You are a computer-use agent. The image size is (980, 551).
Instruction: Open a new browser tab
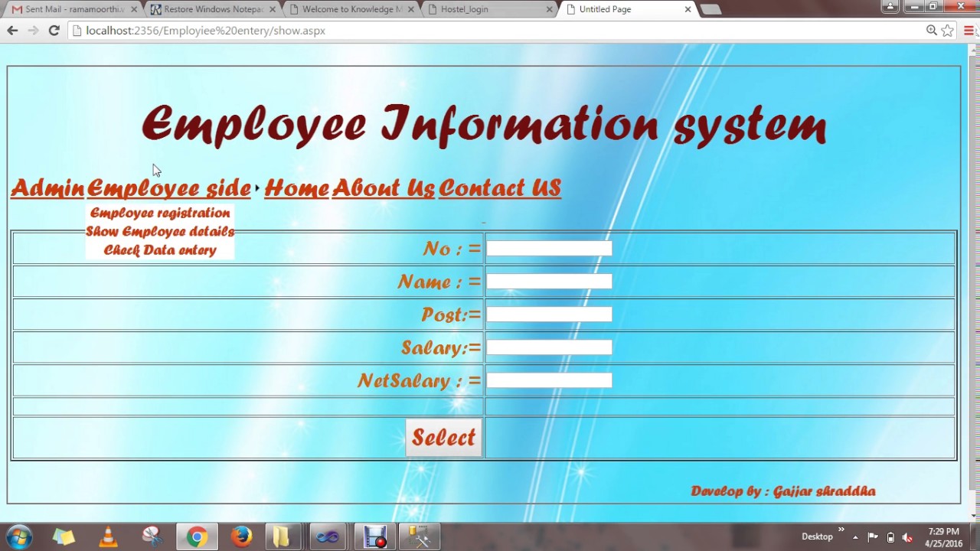(710, 9)
